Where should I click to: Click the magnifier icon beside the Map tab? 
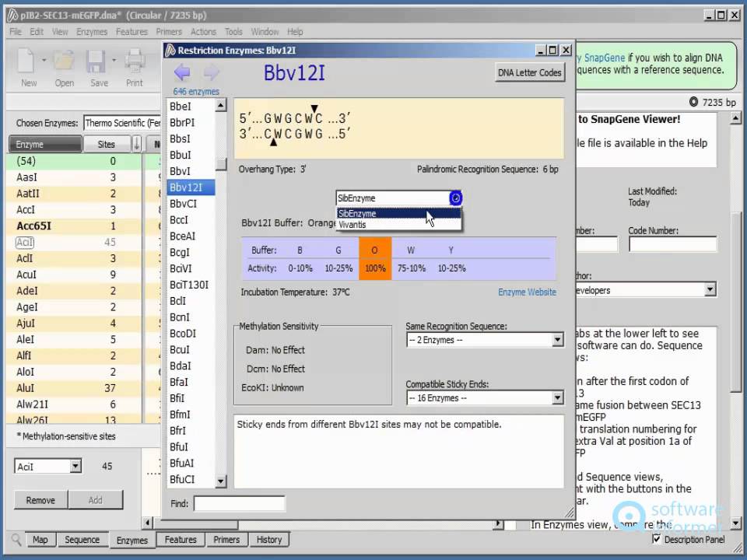click(16, 540)
